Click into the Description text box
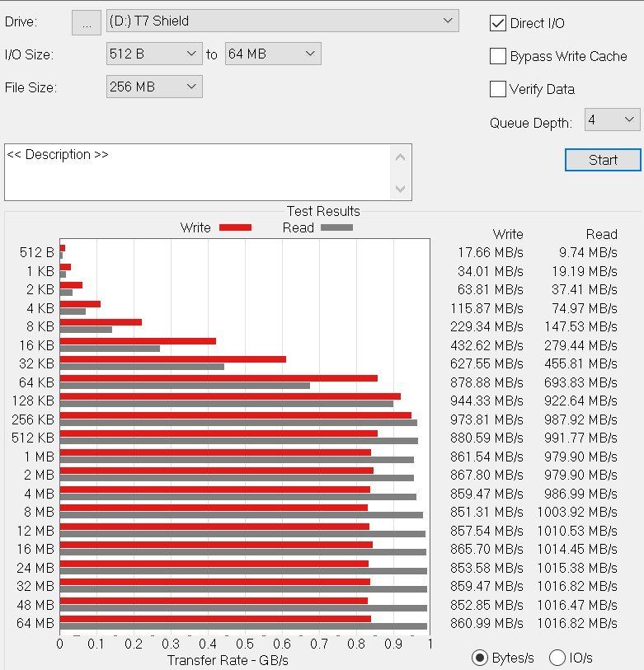 click(x=198, y=172)
